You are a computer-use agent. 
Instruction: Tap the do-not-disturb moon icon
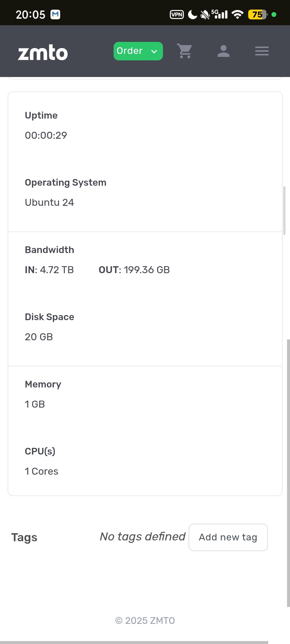[192, 14]
